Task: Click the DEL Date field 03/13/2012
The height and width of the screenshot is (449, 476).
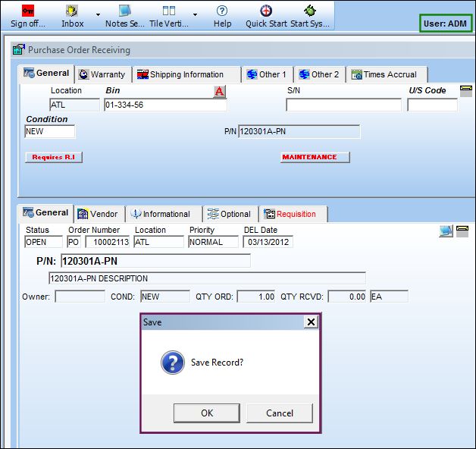Action: coord(268,242)
